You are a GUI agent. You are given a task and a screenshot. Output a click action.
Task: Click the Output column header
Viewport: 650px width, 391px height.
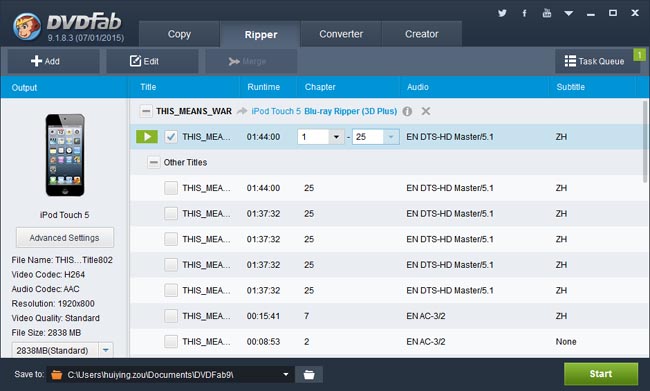click(x=24, y=87)
